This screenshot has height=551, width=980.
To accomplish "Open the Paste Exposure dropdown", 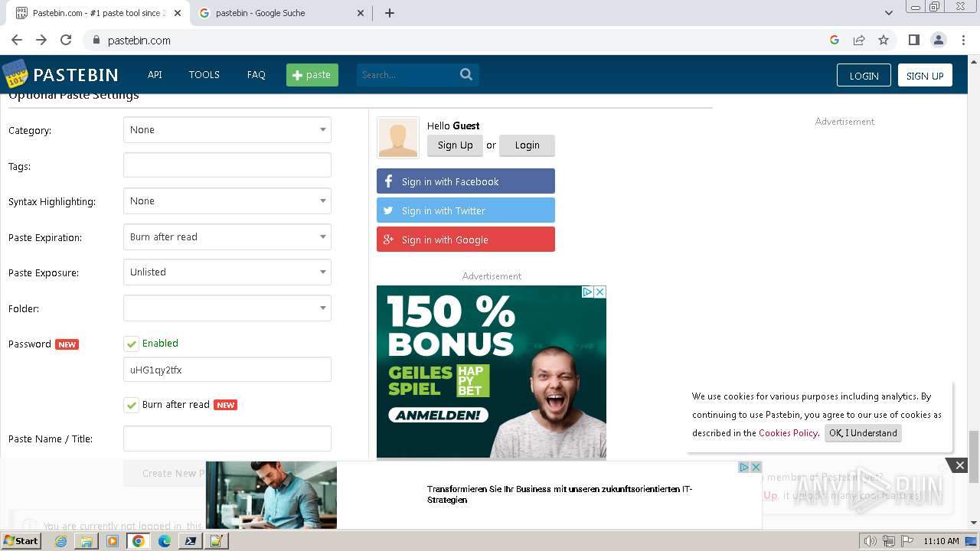I will (227, 272).
